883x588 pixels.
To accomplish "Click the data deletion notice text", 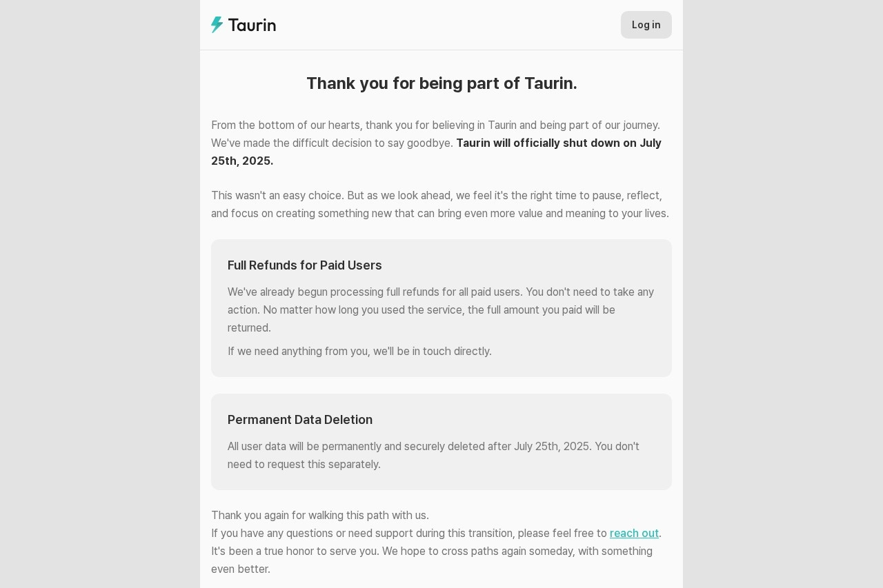I will coord(433,455).
